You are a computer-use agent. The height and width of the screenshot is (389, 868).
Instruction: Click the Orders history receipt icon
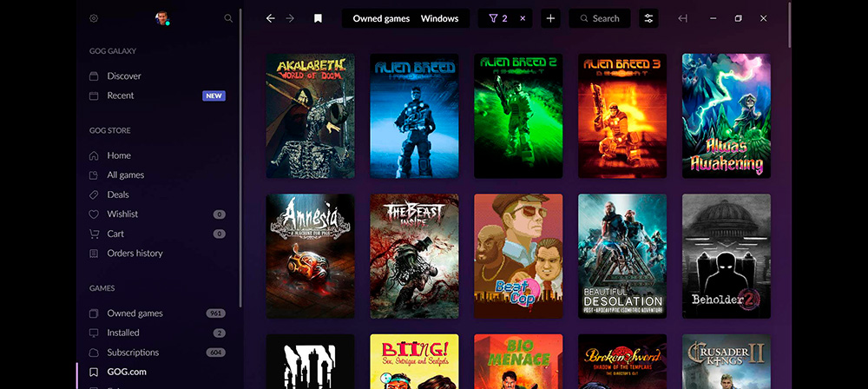click(x=94, y=254)
